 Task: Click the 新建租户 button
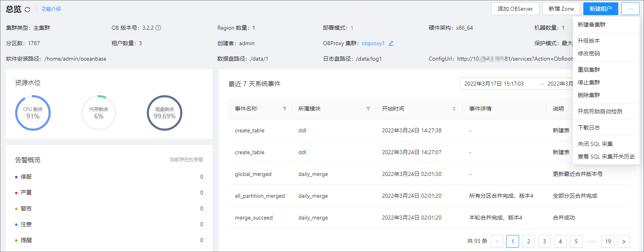coord(600,9)
